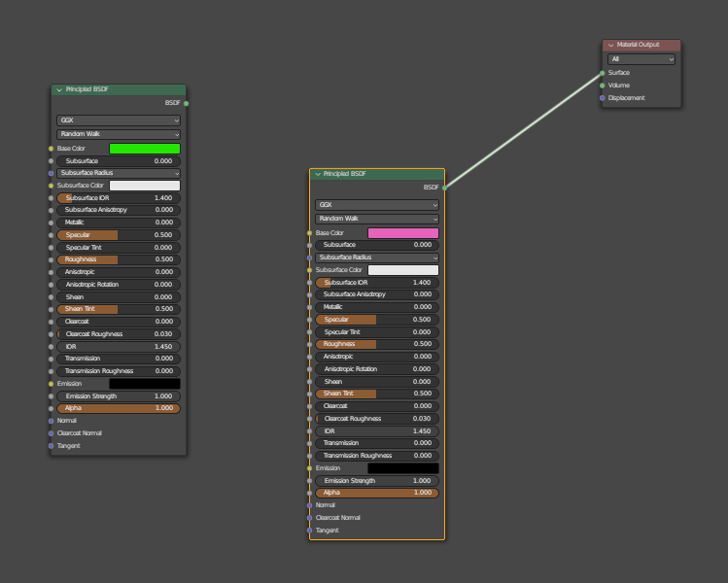Click Specular slider in pink node
This screenshot has height=583, width=728.
point(377,320)
